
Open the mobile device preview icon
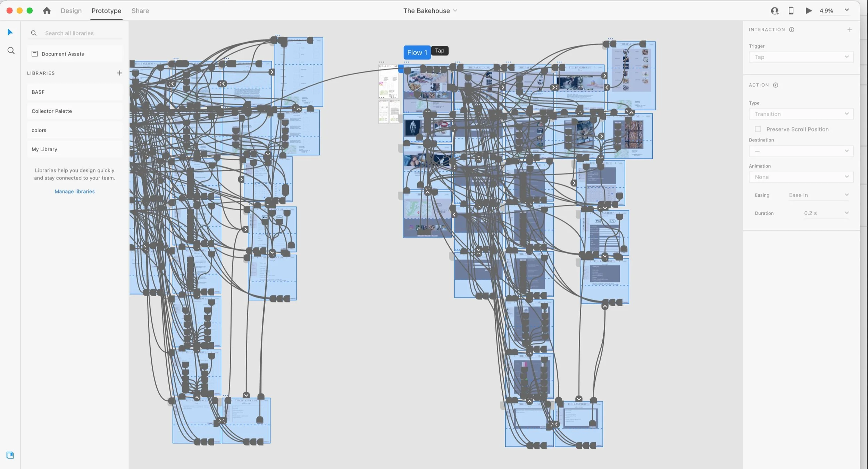pyautogui.click(x=791, y=11)
